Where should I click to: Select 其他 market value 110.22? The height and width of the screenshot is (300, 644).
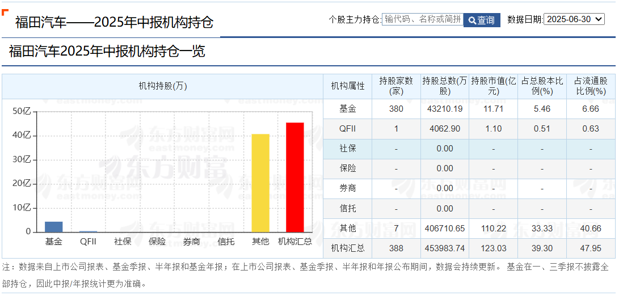point(493,228)
